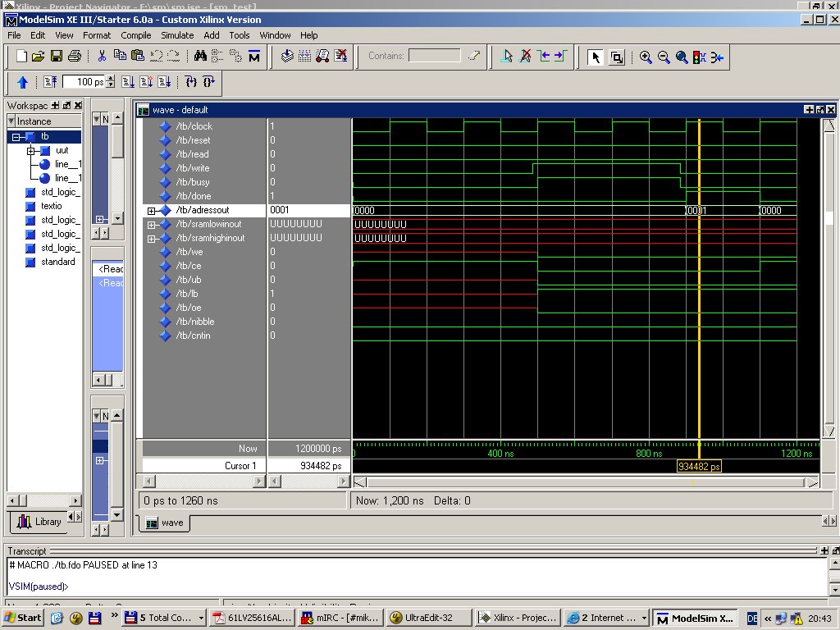Click Break simulation red X icon
Image resolution: width=840 pixels, height=630 pixels.
[x=340, y=56]
